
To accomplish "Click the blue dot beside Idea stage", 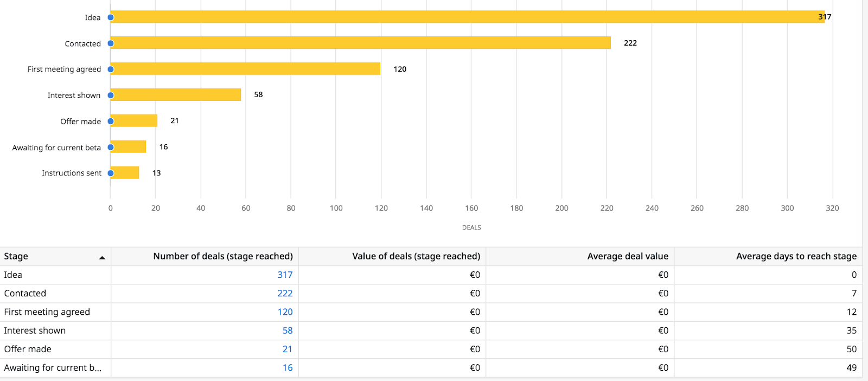I will pos(111,17).
